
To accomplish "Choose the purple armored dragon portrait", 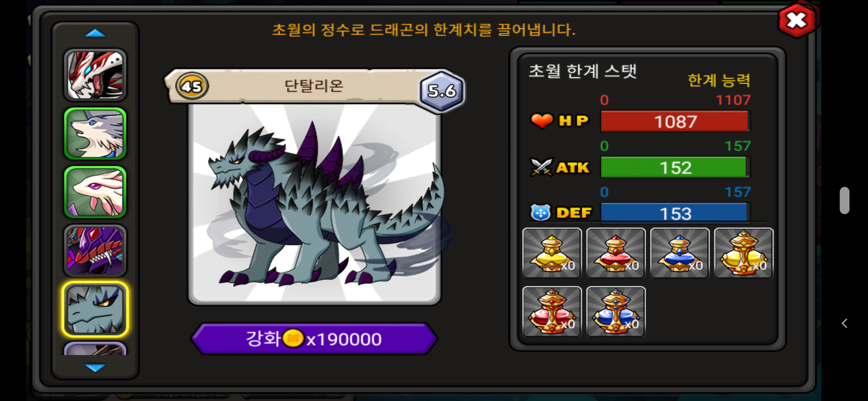I will (x=95, y=251).
